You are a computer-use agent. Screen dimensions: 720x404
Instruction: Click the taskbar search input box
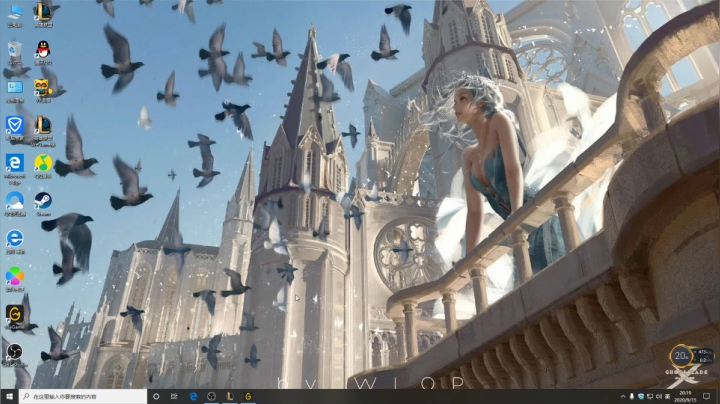point(83,396)
